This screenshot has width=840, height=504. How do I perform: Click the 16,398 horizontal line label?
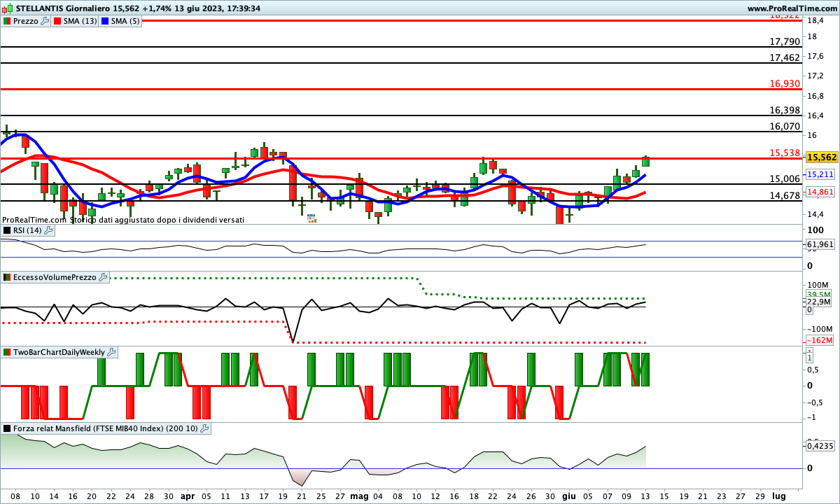784,110
